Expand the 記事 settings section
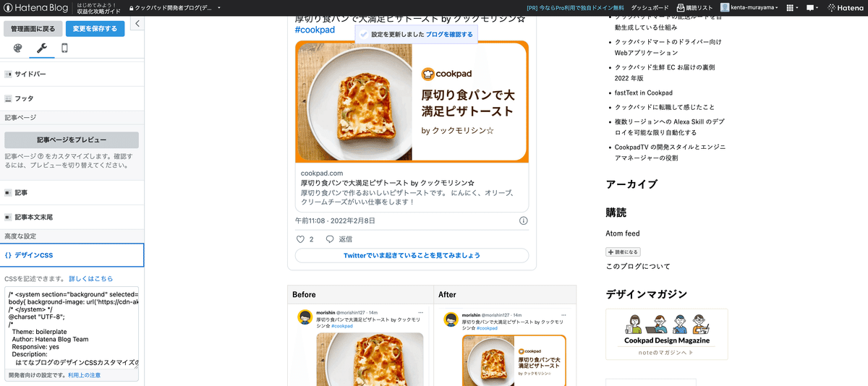 (x=72, y=193)
